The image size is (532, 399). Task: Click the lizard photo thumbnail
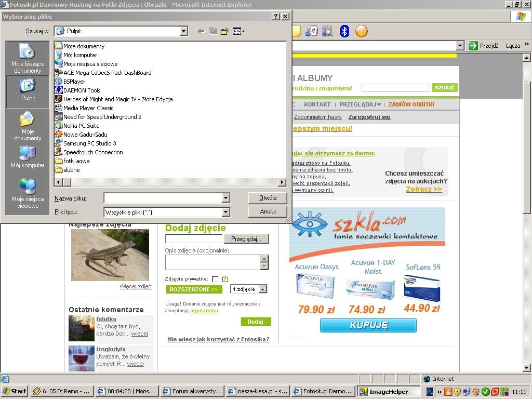110,255
